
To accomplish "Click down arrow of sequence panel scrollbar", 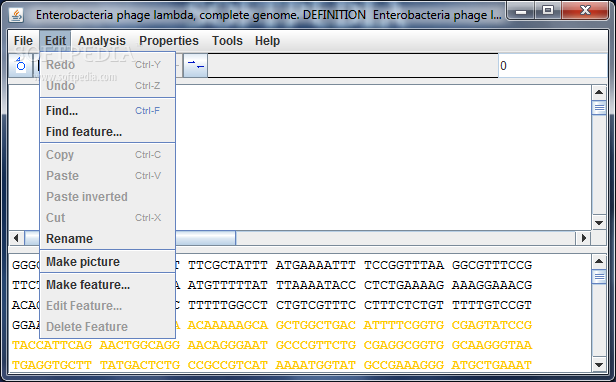I will coord(599,365).
